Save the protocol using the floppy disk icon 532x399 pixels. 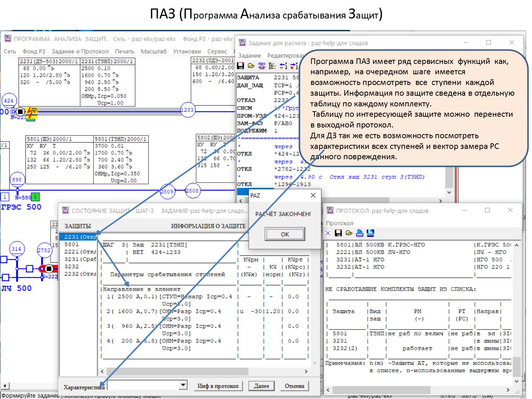point(338,233)
